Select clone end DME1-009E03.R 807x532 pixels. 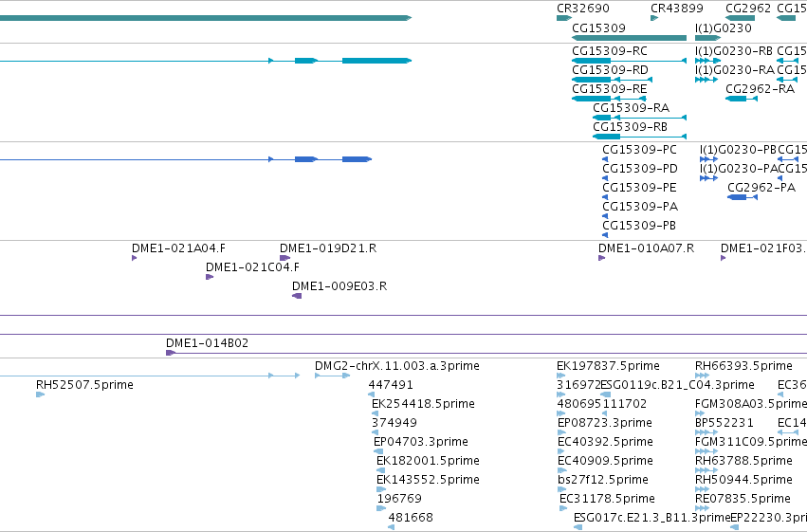pos(339,286)
